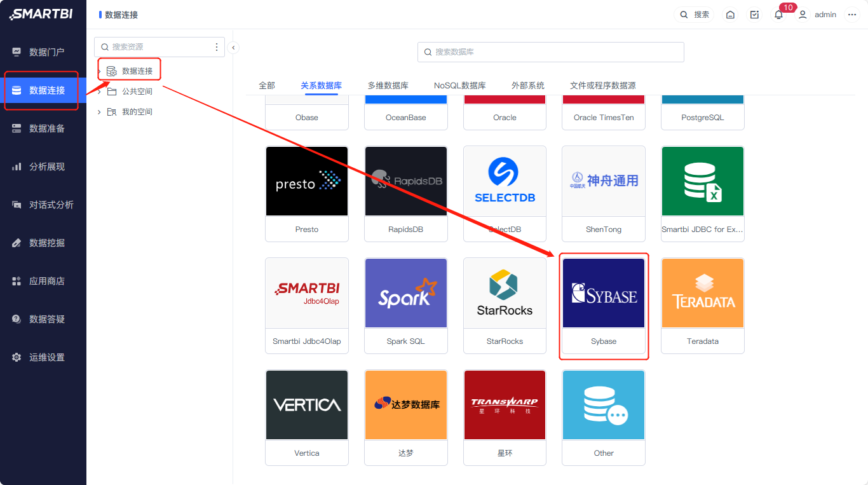Select the RapidsDB database tile

(x=406, y=194)
